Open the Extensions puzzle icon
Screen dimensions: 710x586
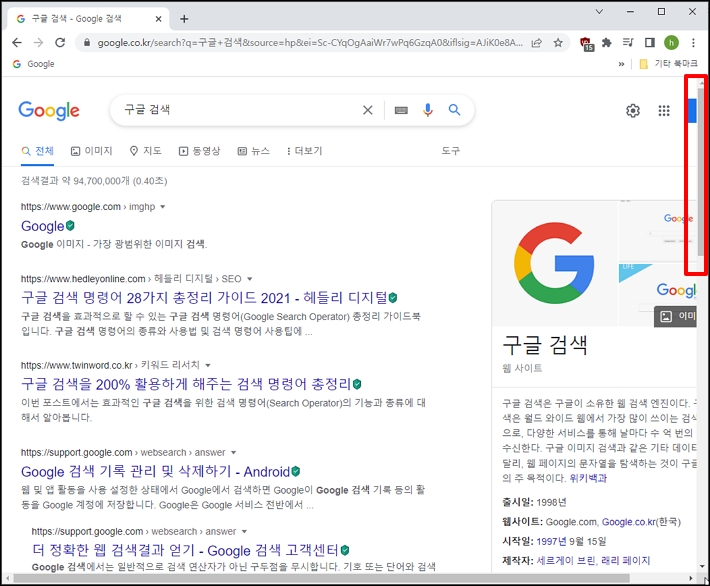(606, 43)
